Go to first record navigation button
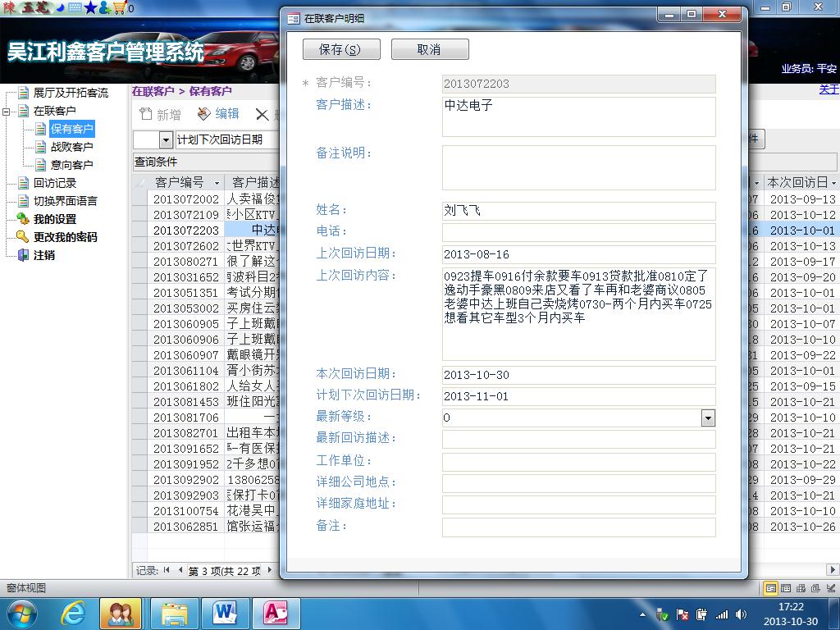The image size is (840, 630). pos(167,571)
